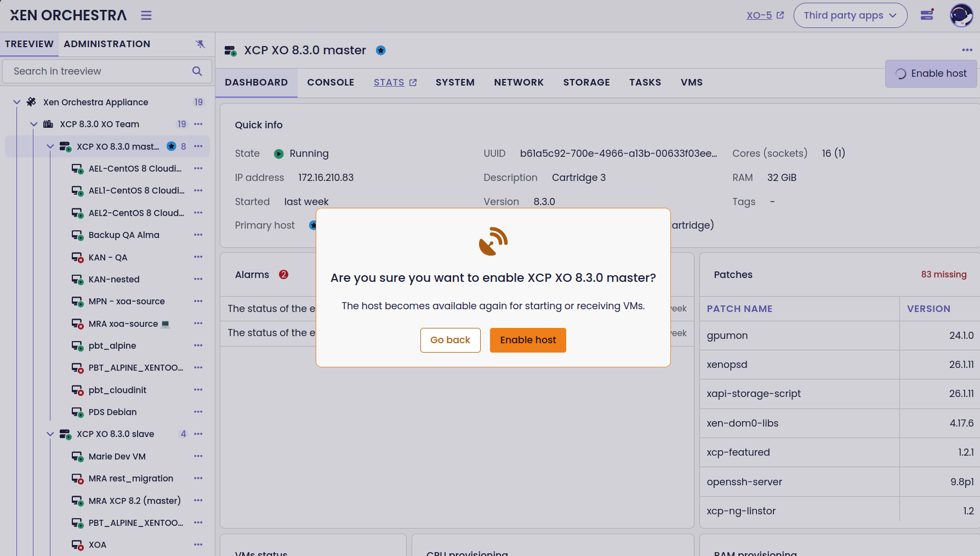Click the host UUID value
This screenshot has width=980, height=556.
point(618,154)
